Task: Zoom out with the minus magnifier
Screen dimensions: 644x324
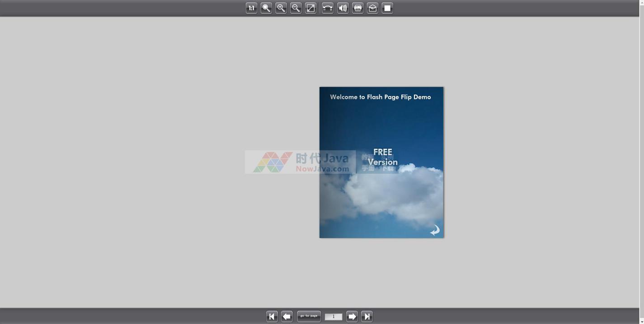Action: pos(296,8)
